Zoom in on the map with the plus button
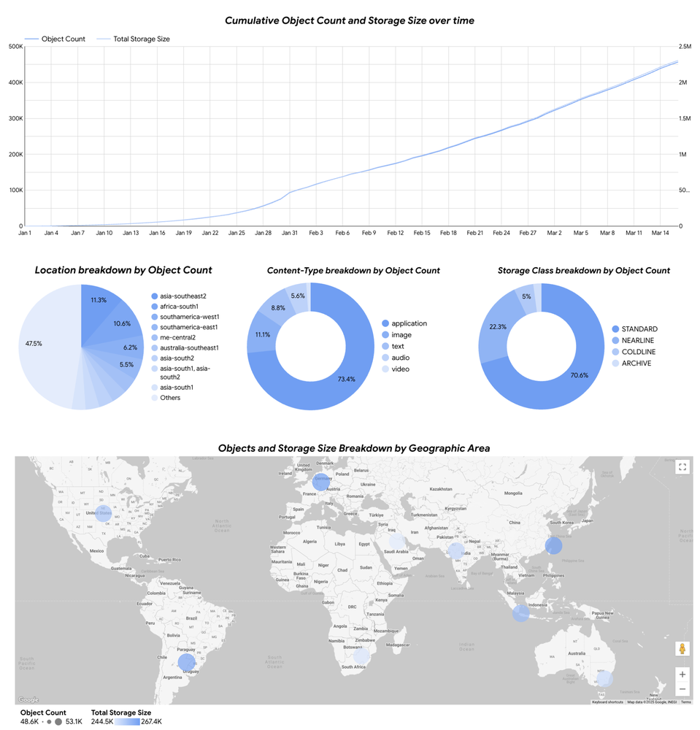The width and height of the screenshot is (700, 730). (682, 675)
